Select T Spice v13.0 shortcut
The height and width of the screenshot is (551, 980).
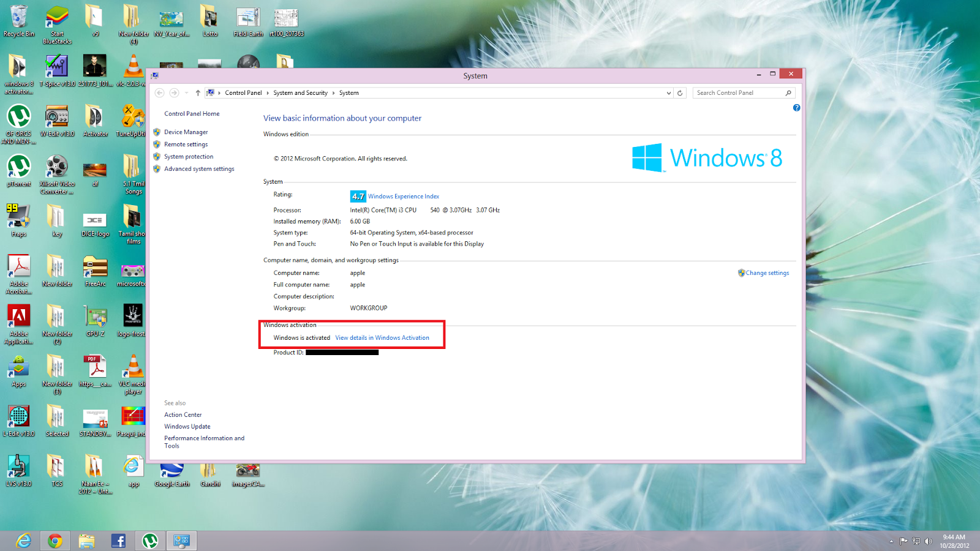(57, 71)
